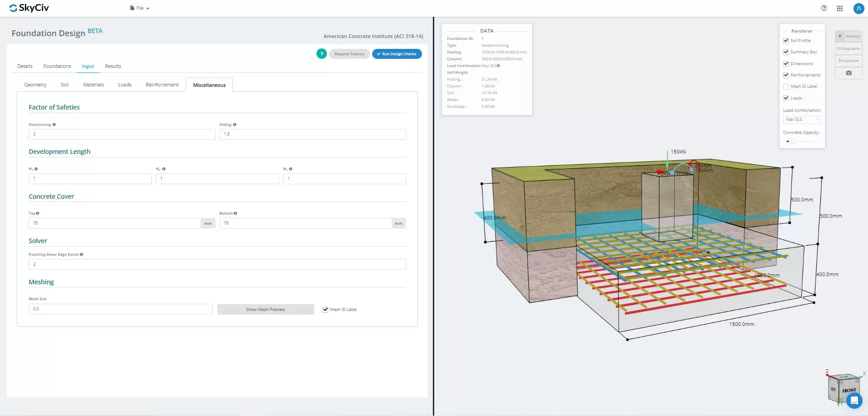Enable Mesh ID Label in Renderer
Viewport: 868px width, 416px height.
786,86
